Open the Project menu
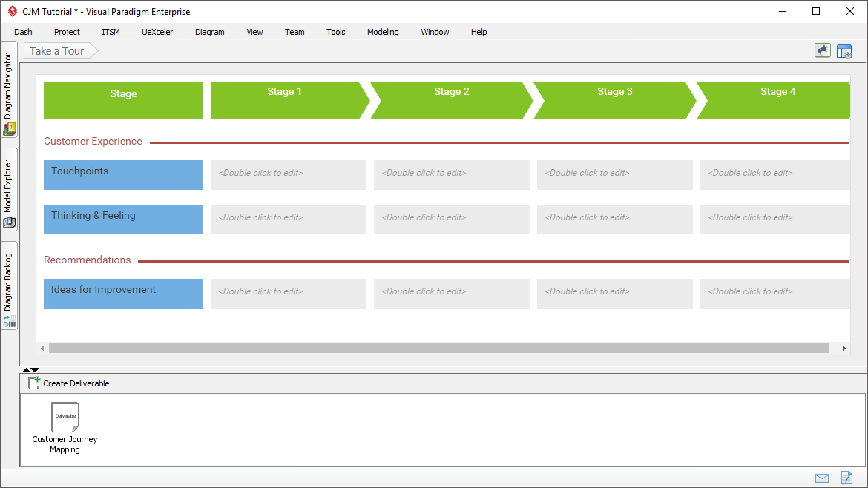The width and height of the screenshot is (868, 488). 67,32
